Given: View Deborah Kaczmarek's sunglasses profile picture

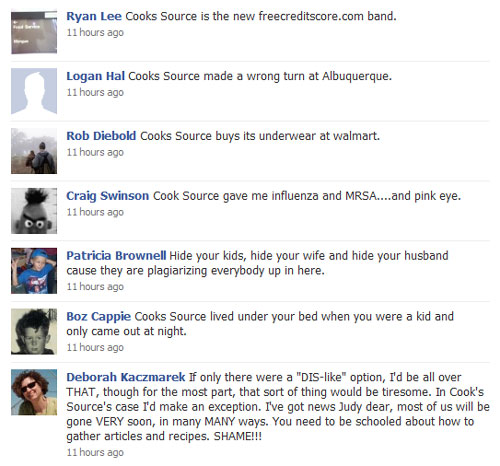Looking at the screenshot, I should (34, 392).
